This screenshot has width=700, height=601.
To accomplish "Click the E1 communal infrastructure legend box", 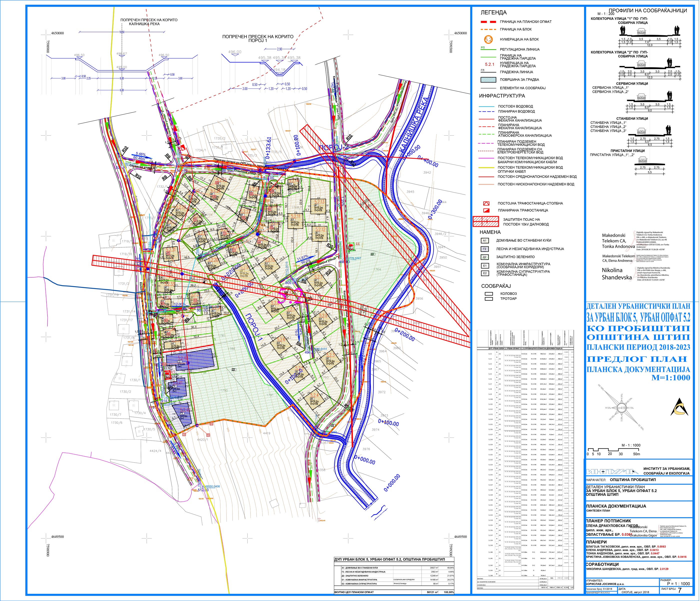I will (485, 266).
